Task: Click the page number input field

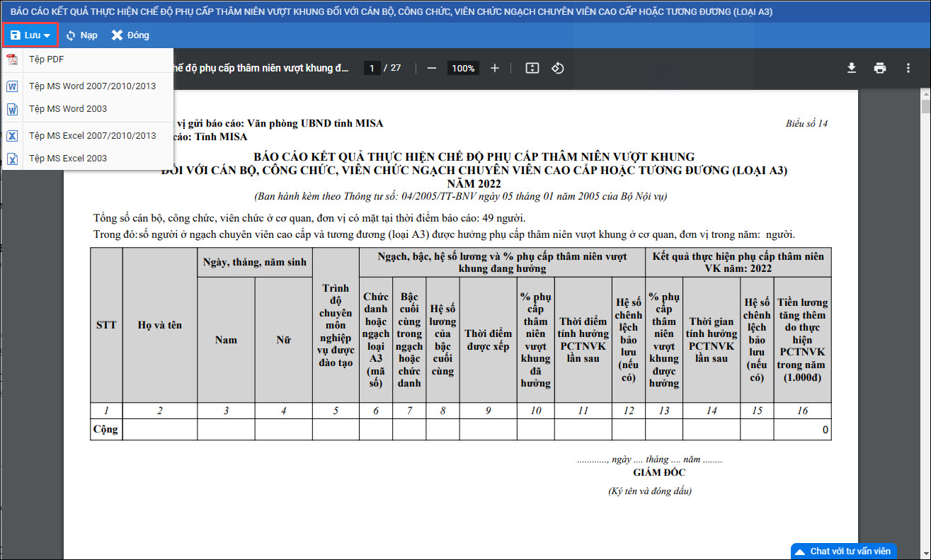Action: [372, 68]
